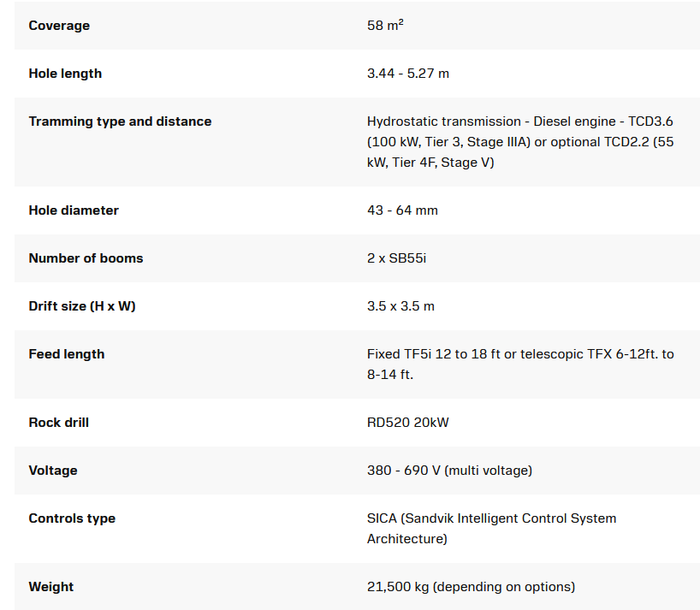Select the 2 x SB55i value

pyautogui.click(x=396, y=258)
